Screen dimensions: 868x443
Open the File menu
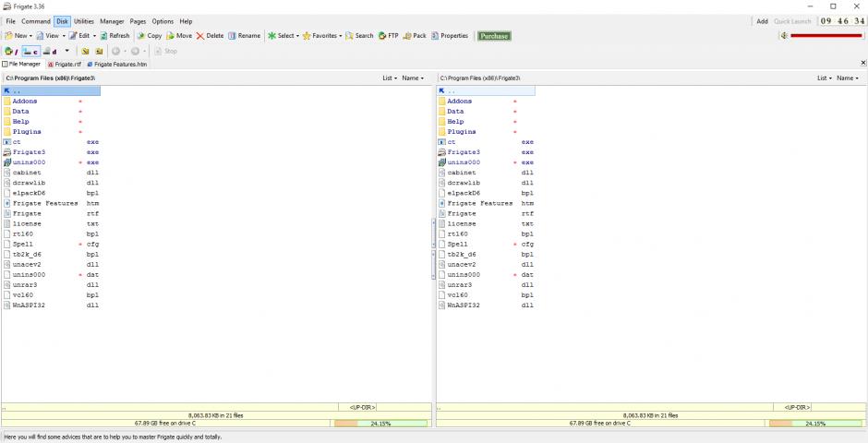point(10,21)
